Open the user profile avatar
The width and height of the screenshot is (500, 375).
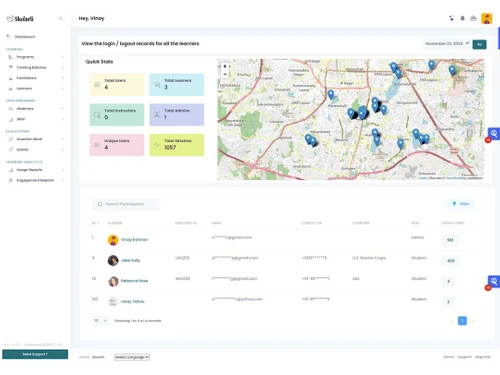click(487, 18)
